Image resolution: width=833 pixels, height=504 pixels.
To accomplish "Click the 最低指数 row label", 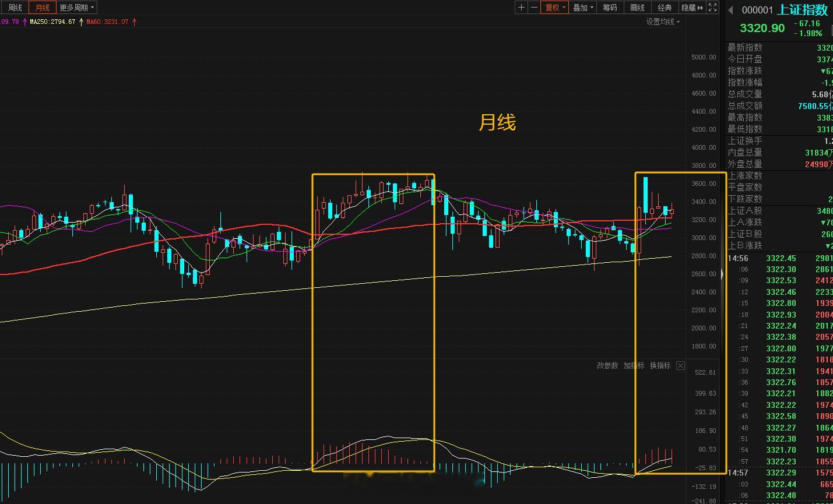I will point(744,129).
